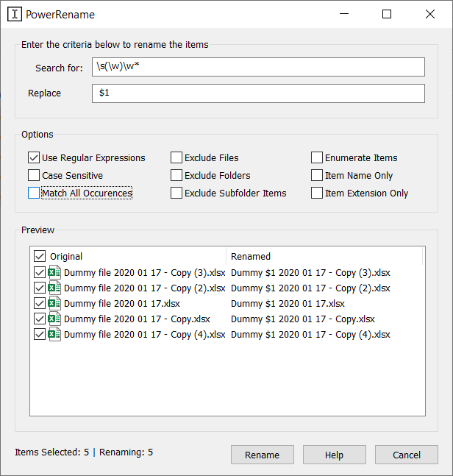453x476 pixels.
Task: Check Item Name Only
Action: (317, 175)
